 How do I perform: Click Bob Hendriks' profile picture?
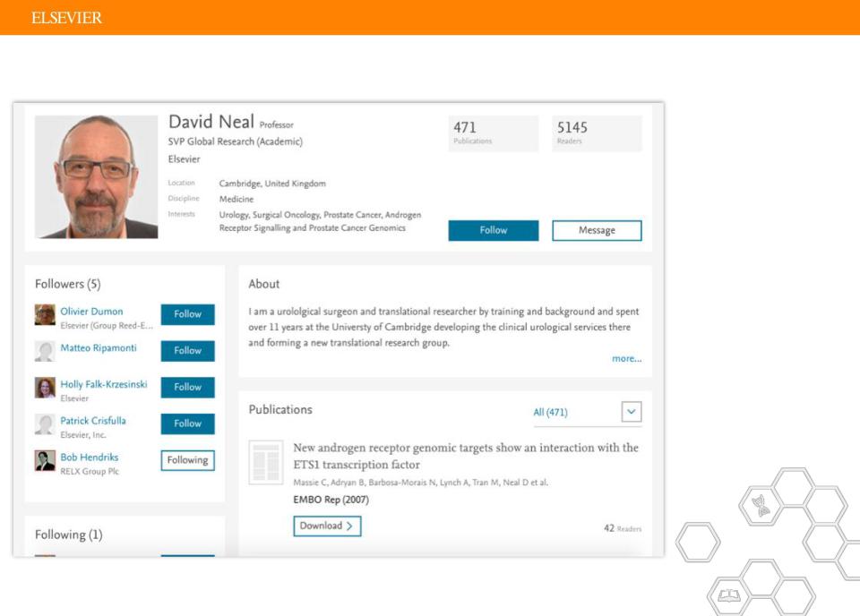[45, 460]
